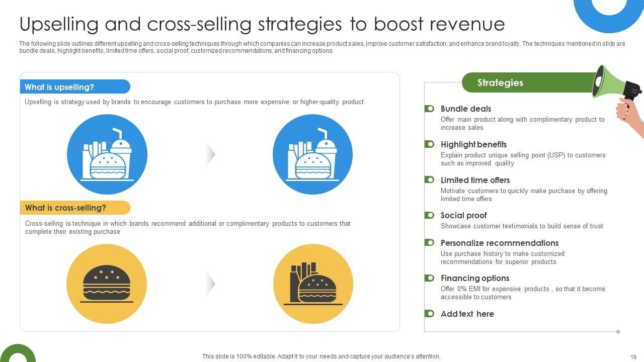Select the yellow single burger icon
This screenshot has width=644, height=362.
pyautogui.click(x=107, y=284)
